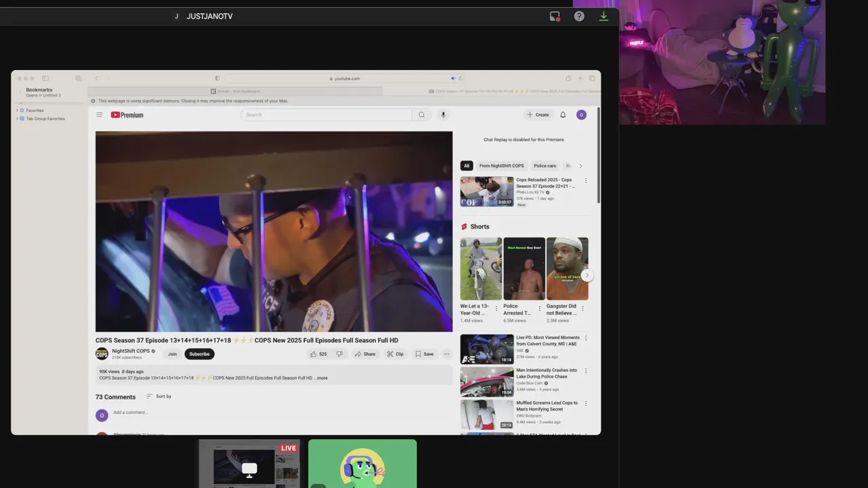Image resolution: width=868 pixels, height=488 pixels.
Task: Open options for Gangster Did not Believe short
Action: coord(583,308)
